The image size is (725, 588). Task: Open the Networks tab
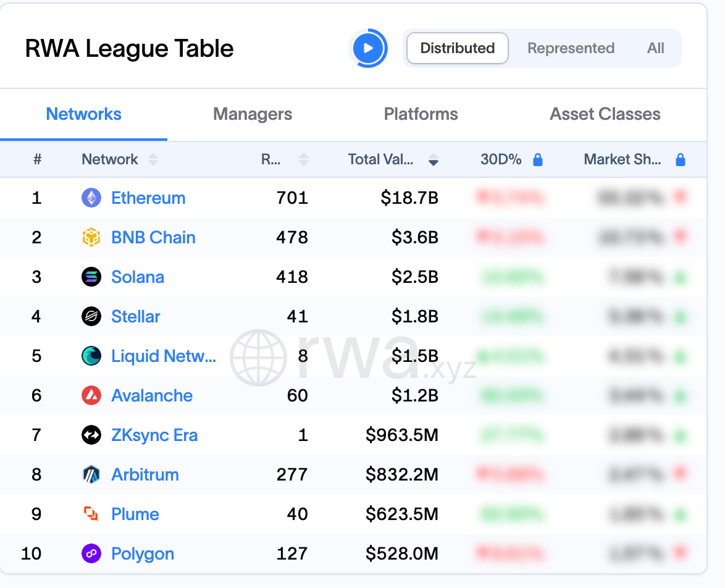tap(84, 114)
